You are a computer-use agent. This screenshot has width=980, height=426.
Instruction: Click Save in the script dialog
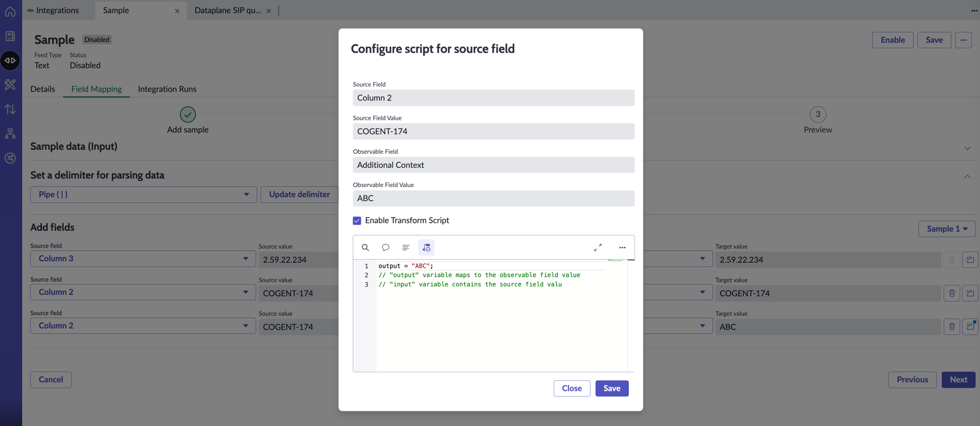612,388
